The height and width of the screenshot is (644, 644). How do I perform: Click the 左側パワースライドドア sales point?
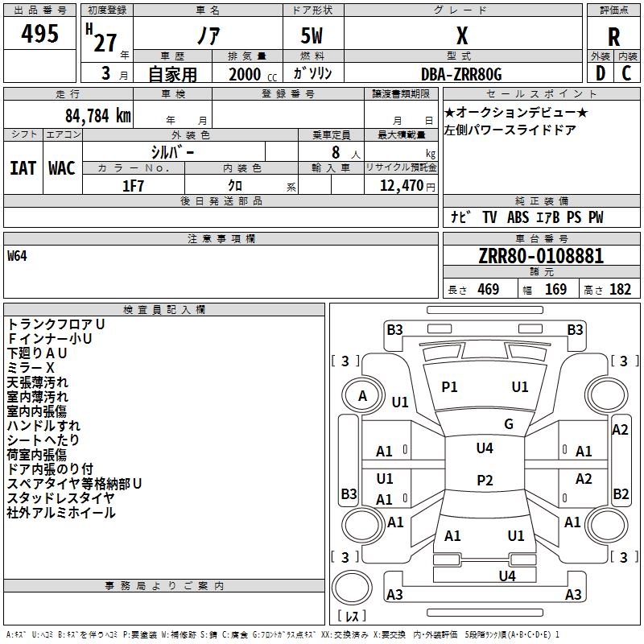click(510, 129)
